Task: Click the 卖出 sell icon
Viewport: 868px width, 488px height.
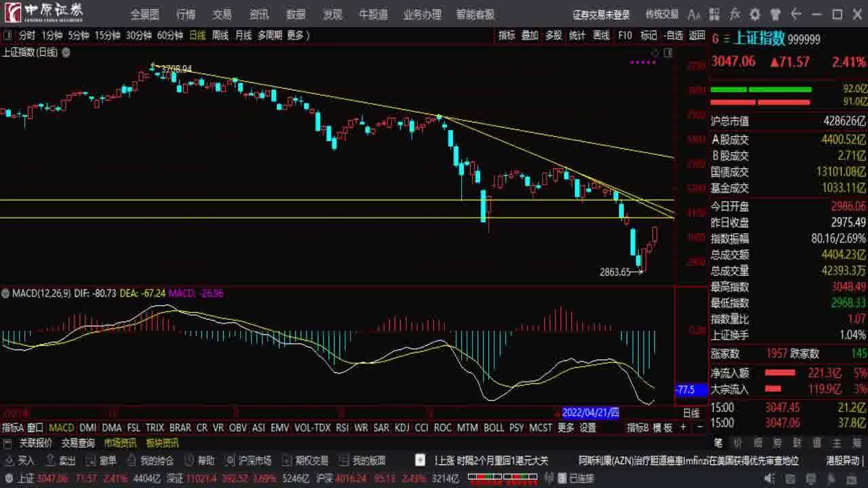Action: click(x=60, y=461)
